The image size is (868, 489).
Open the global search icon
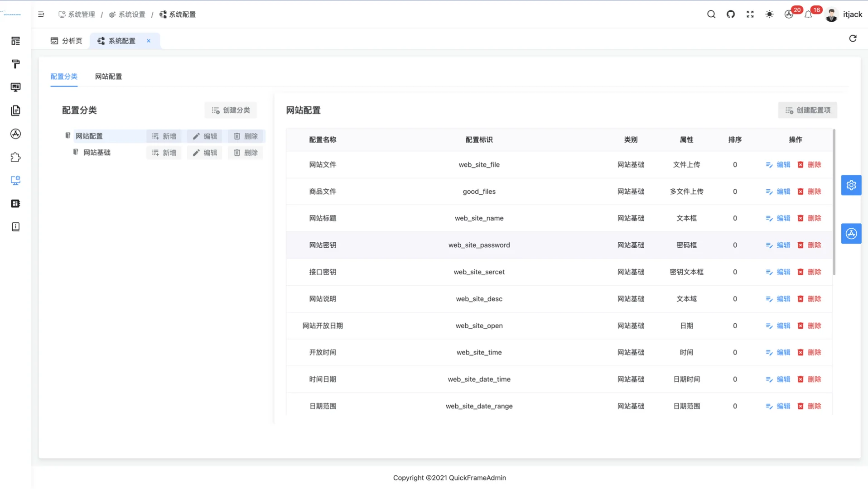711,14
